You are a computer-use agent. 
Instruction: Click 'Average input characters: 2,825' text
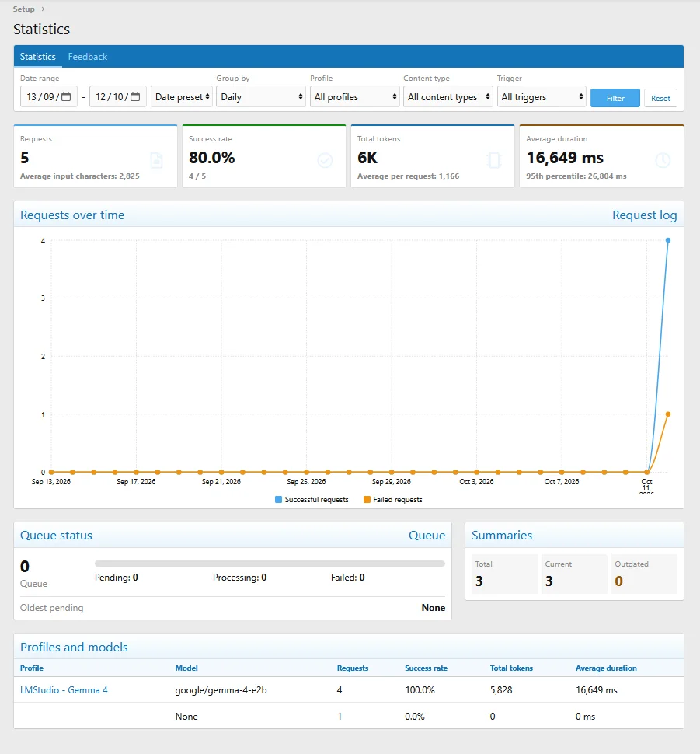click(80, 176)
